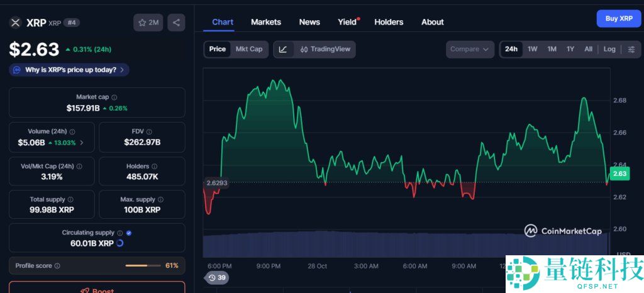
Task: Click the history clock 39 badge
Action: point(216,278)
